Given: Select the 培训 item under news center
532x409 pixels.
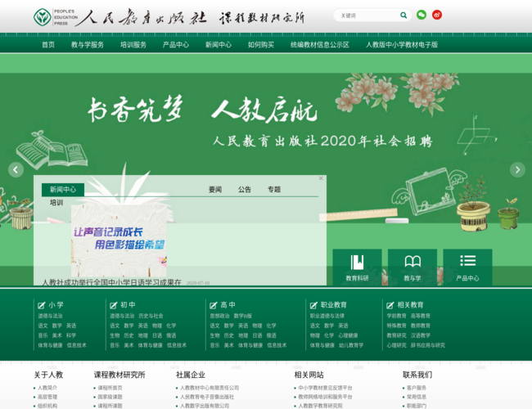Looking at the screenshot, I should [56, 203].
